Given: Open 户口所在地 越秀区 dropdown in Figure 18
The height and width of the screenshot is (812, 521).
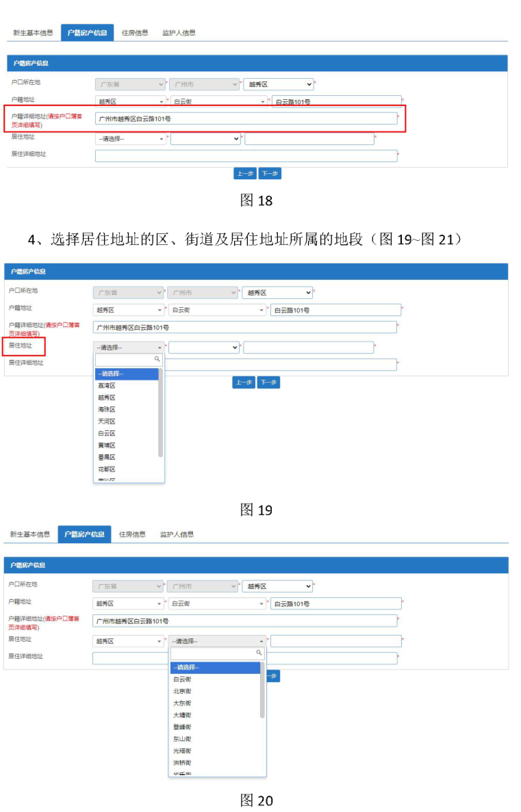Looking at the screenshot, I should (279, 84).
